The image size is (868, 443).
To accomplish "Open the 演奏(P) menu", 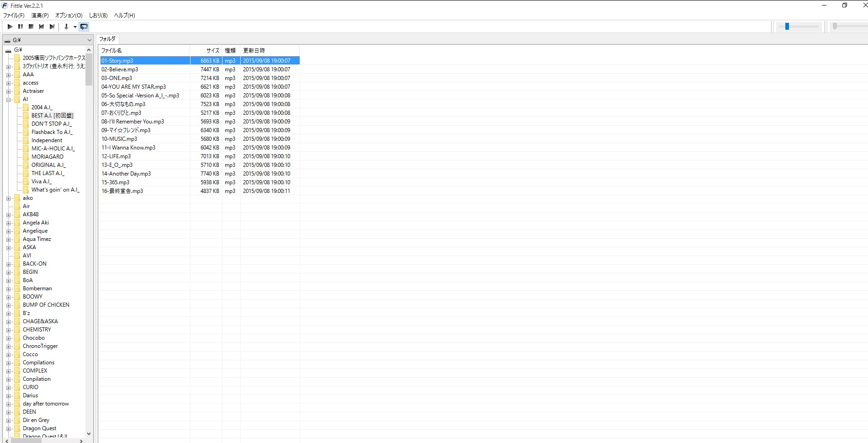I will click(40, 15).
